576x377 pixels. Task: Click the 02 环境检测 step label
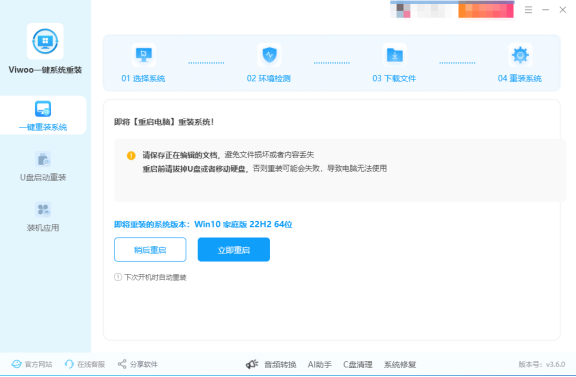coord(269,78)
